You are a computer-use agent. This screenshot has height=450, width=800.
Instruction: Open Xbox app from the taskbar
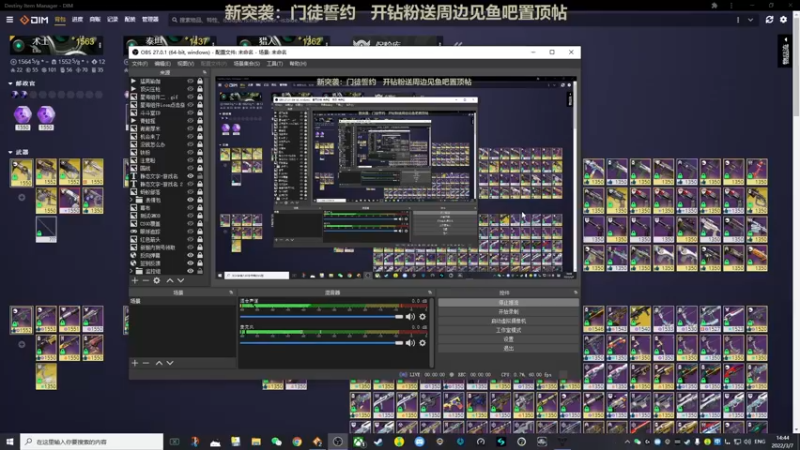click(x=359, y=442)
